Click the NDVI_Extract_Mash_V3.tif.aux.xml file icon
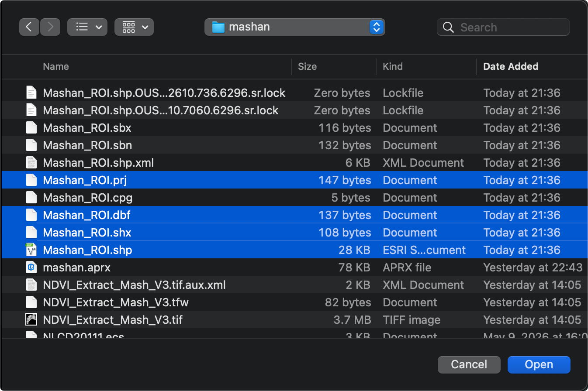Viewport: 588px width, 391px height. (x=31, y=285)
